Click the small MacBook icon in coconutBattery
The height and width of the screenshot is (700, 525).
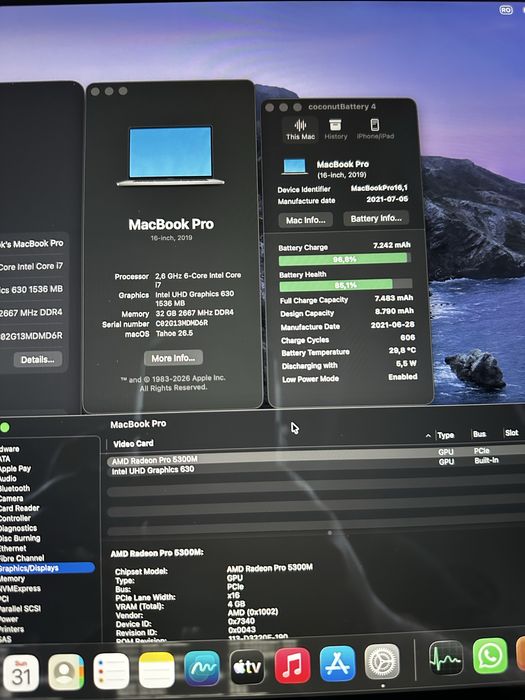click(x=294, y=167)
